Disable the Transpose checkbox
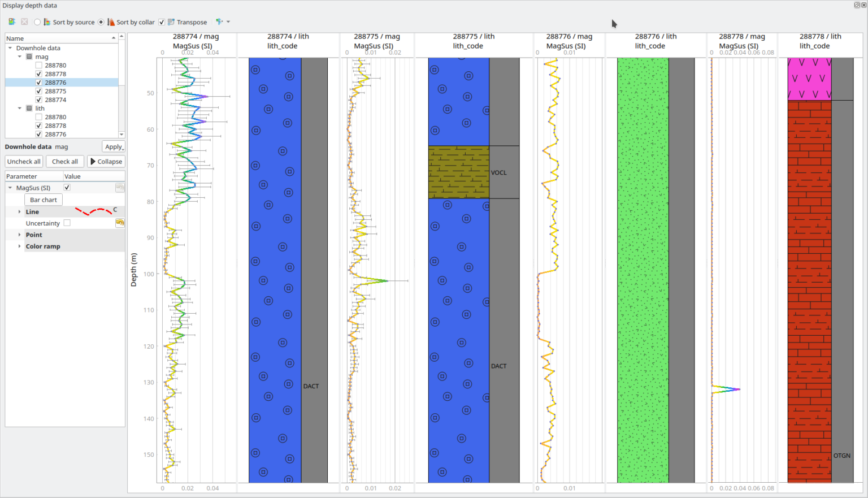 [x=162, y=22]
